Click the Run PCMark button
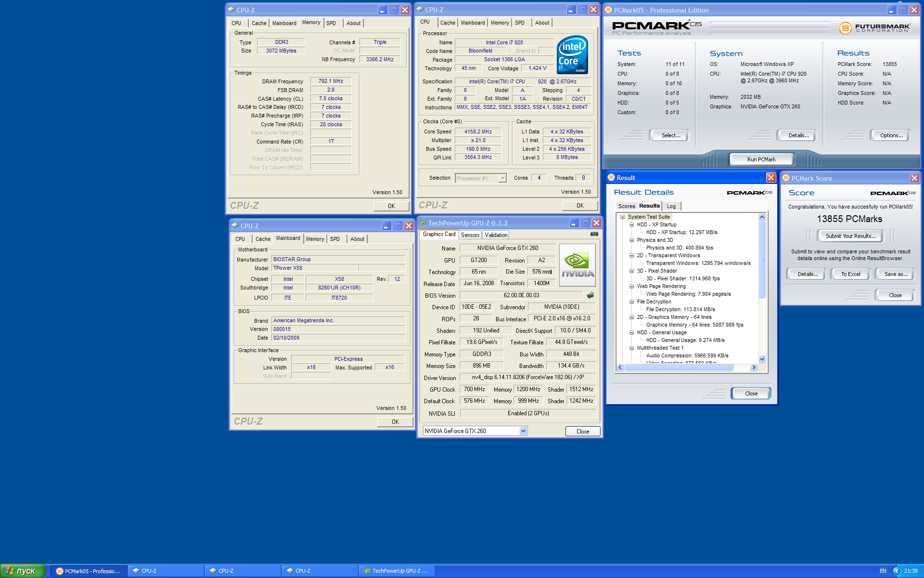 [x=761, y=159]
